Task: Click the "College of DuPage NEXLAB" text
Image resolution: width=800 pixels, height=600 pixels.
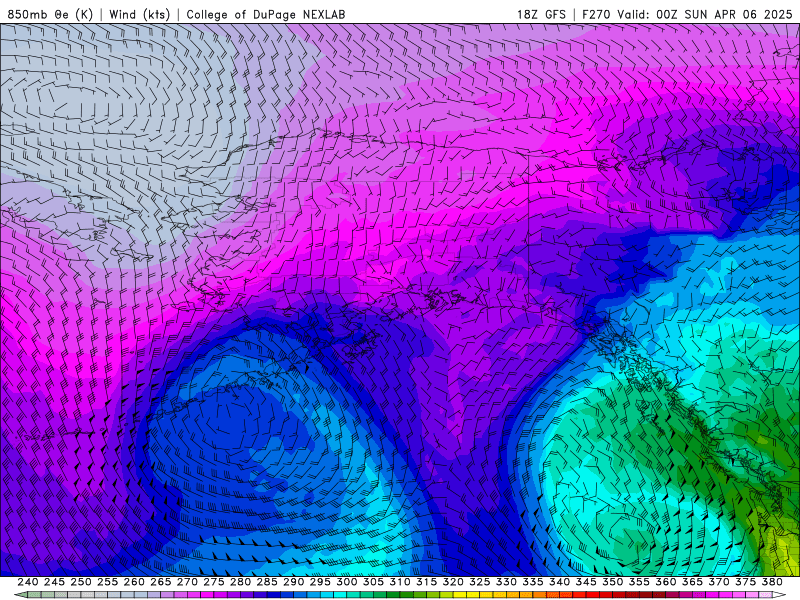Action: 266,14
